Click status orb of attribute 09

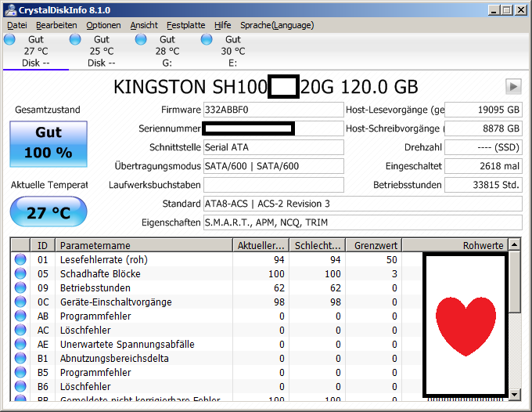coord(20,287)
